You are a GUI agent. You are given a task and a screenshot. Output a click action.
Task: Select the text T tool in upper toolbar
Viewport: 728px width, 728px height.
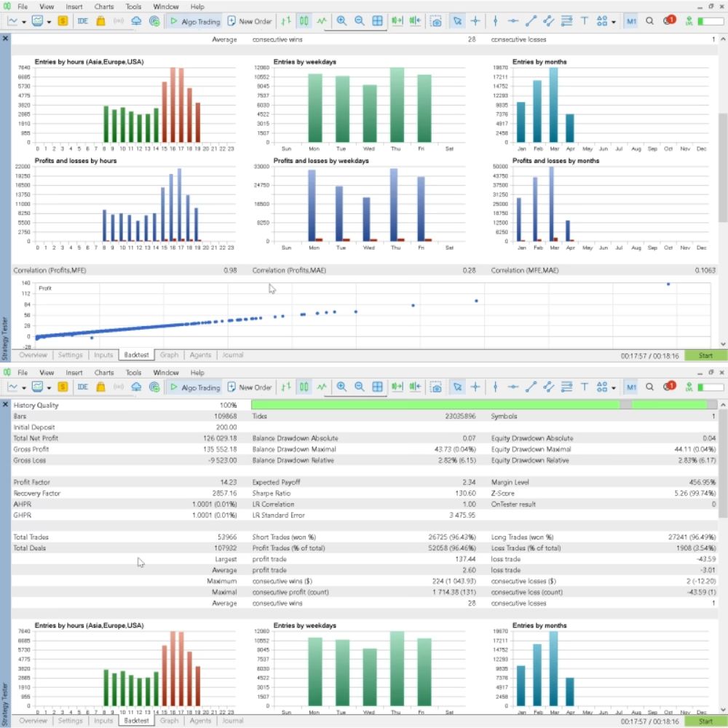pyautogui.click(x=585, y=21)
